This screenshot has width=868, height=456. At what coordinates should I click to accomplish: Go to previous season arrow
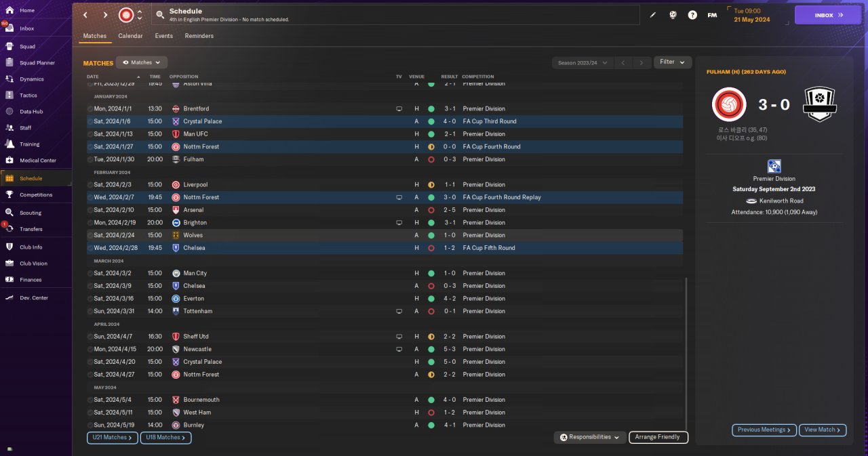point(624,62)
